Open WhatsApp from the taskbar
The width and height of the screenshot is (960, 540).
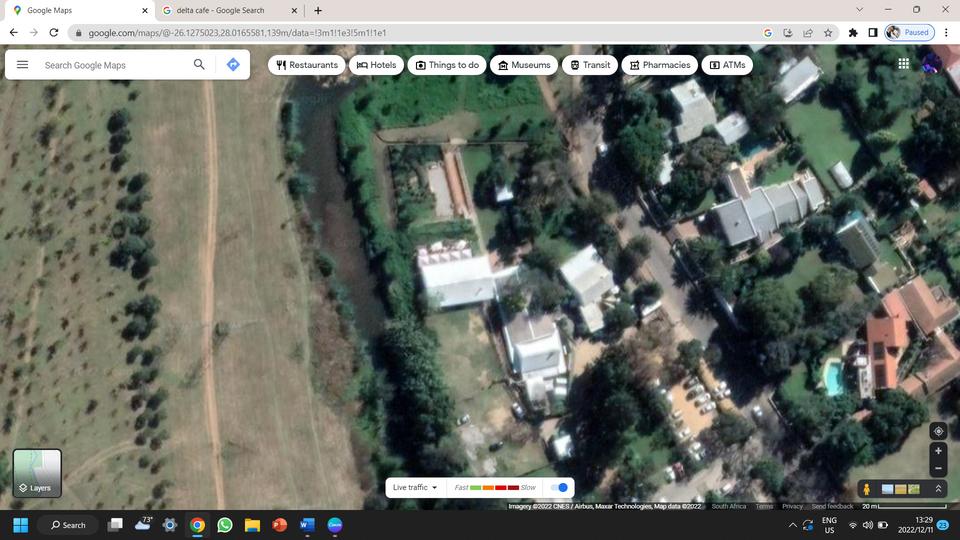click(225, 525)
